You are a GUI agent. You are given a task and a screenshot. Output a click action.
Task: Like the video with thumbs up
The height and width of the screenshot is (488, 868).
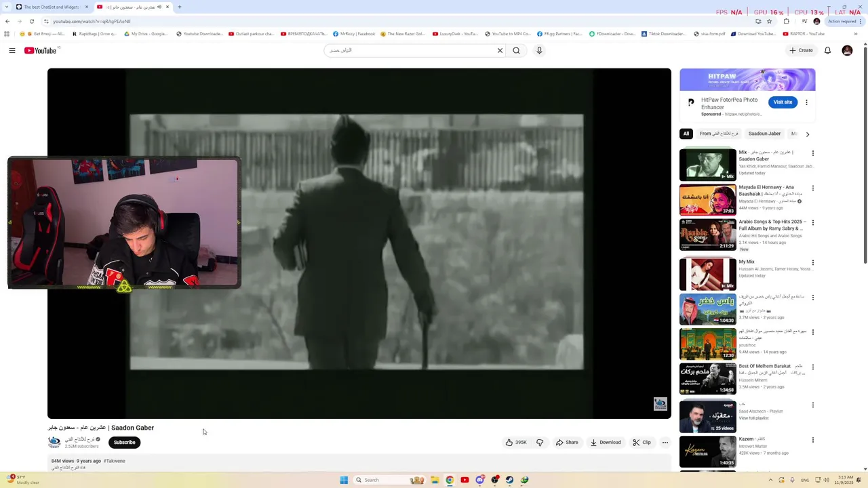516,443
